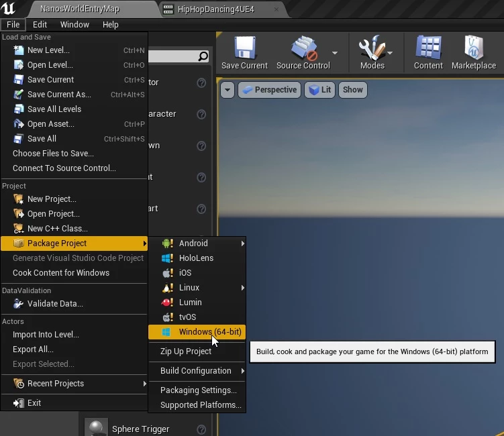Select Choose Files to Save...

[x=74, y=154]
